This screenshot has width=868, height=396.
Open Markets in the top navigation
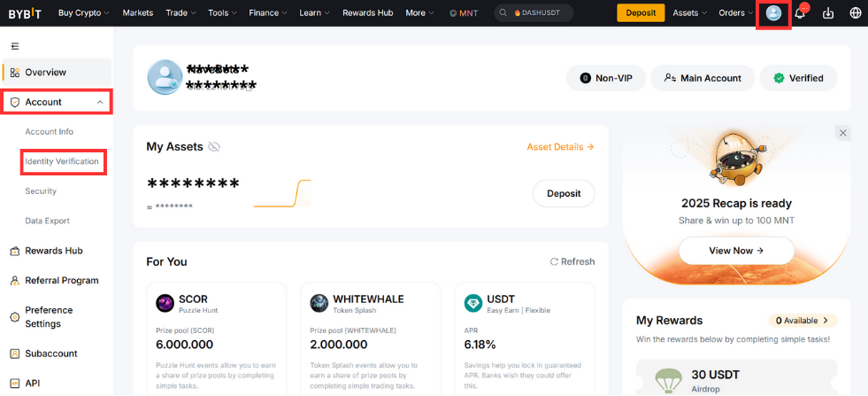(138, 12)
